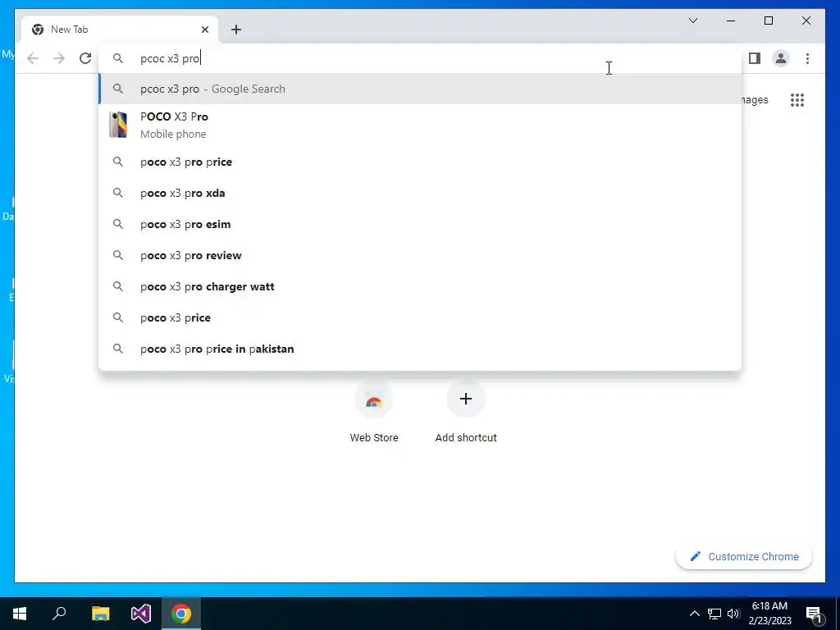Image resolution: width=840 pixels, height=630 pixels.
Task: Open network status tray icon
Action: click(714, 614)
